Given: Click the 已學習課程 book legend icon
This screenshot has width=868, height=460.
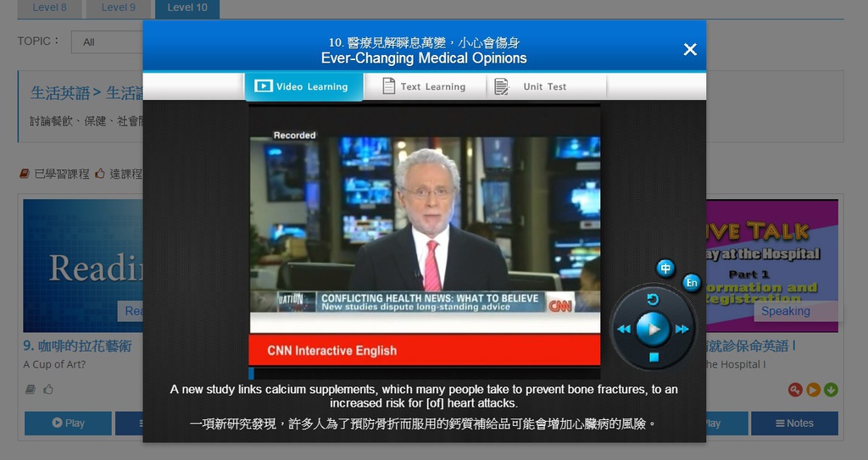Looking at the screenshot, I should click(x=25, y=174).
